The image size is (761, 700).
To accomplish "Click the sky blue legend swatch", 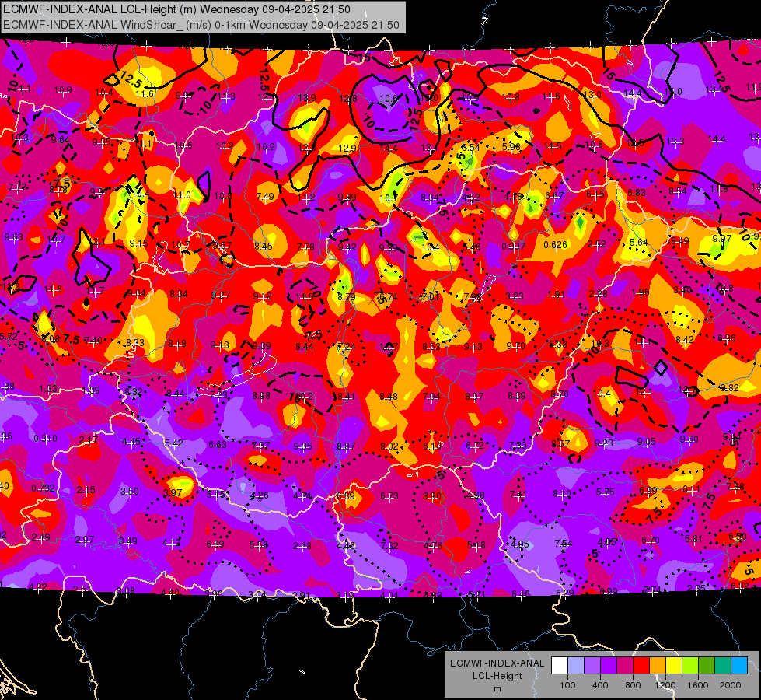I will 739,665.
